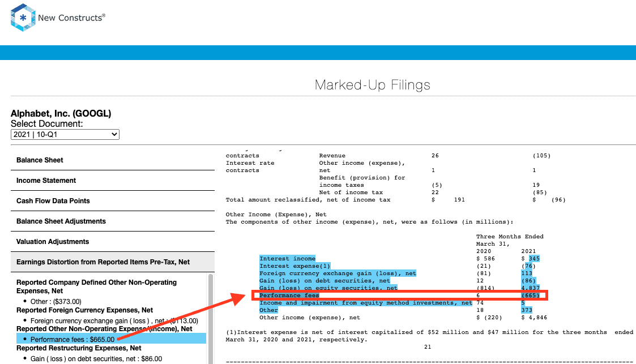The width and height of the screenshot is (636, 364).
Task: Click the sidebar panel vertical scrollbar
Action: coord(211,319)
